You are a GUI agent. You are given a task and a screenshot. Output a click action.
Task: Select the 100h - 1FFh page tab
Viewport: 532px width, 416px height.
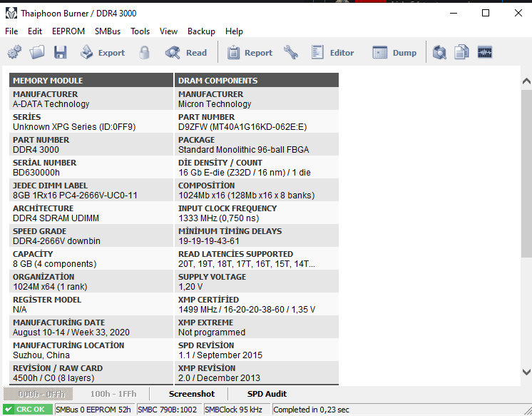113,394
